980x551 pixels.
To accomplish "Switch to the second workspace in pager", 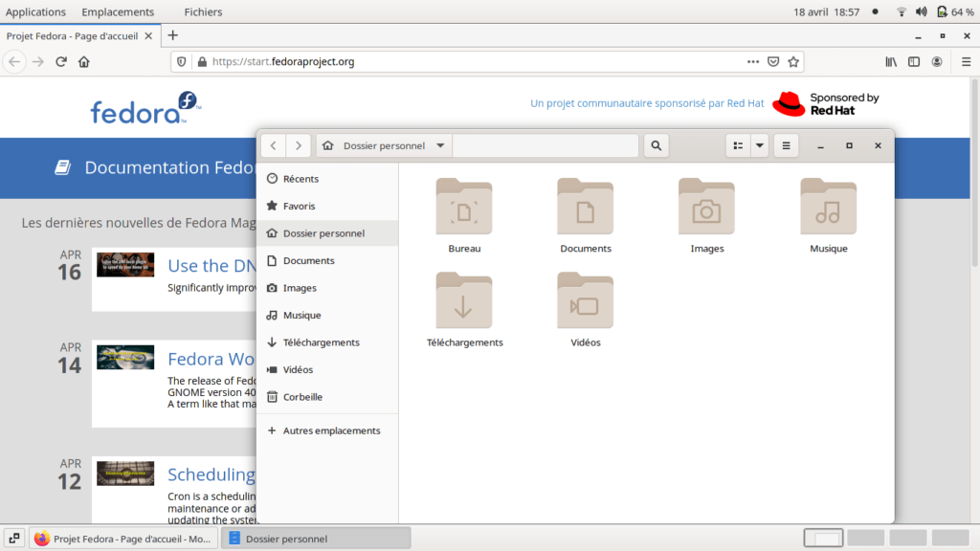I will 865,538.
